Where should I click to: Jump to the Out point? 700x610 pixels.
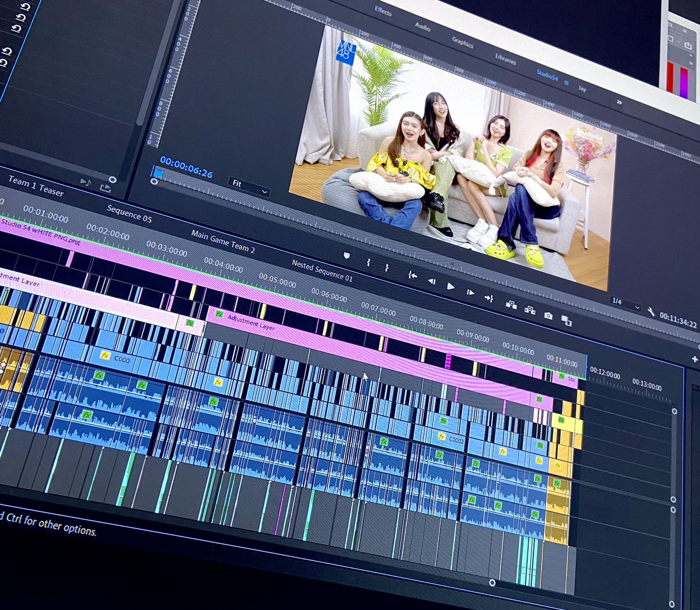[489, 298]
